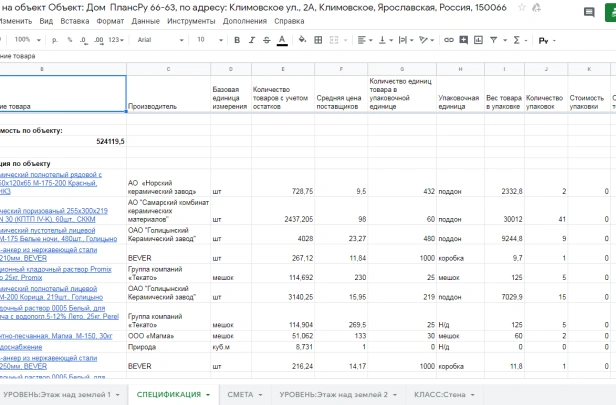Open the fill color paint bucket

pyautogui.click(x=302, y=40)
